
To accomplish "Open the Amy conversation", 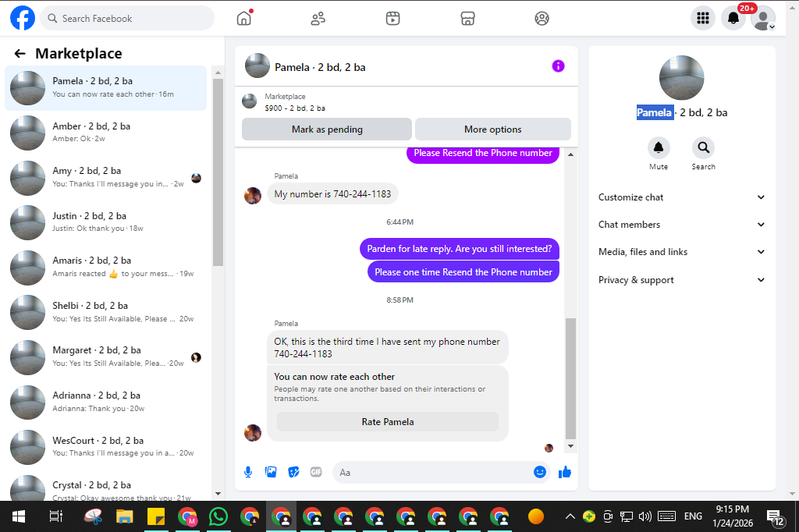I will (x=106, y=177).
